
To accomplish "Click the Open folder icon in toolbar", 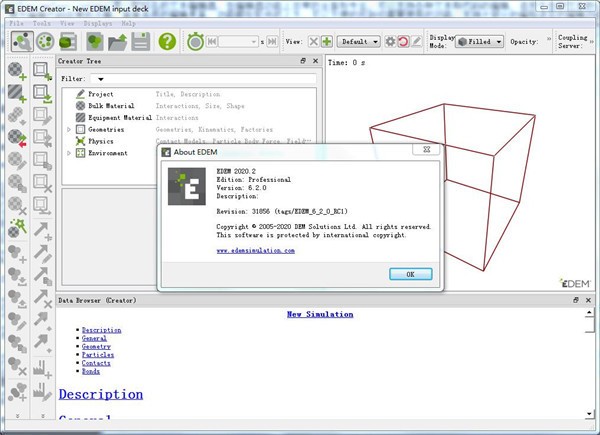I will tap(118, 42).
